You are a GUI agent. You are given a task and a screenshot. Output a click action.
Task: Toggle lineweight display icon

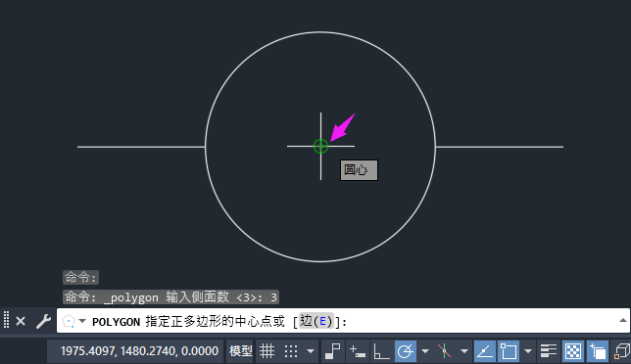pos(549,351)
